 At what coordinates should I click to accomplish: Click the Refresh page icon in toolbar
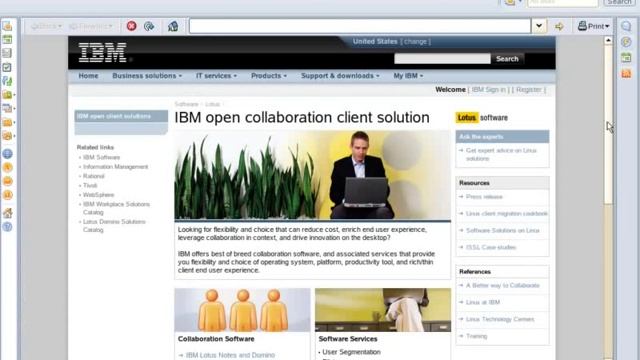[x=149, y=26]
